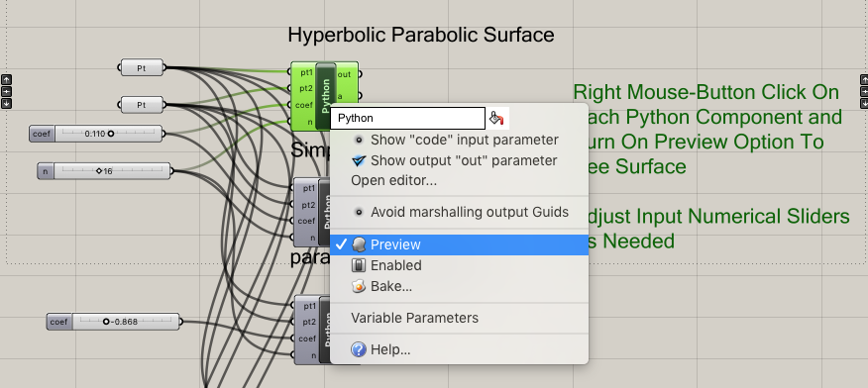Click the green Python component label bar
Image resolution: width=868 pixels, height=388 pixels.
(325, 96)
